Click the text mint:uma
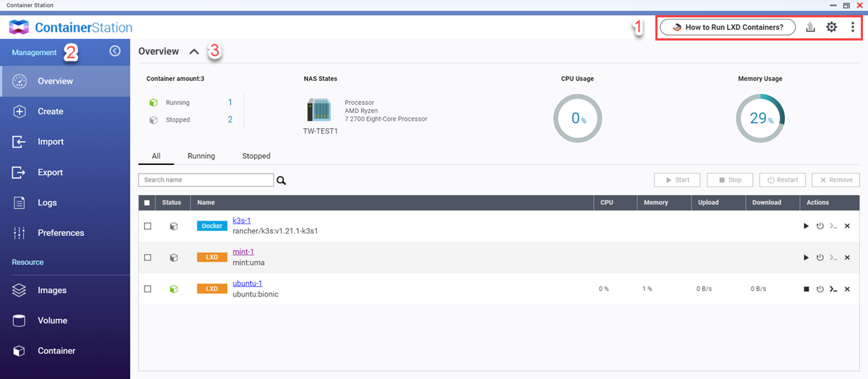This screenshot has height=379, width=868. [x=248, y=263]
